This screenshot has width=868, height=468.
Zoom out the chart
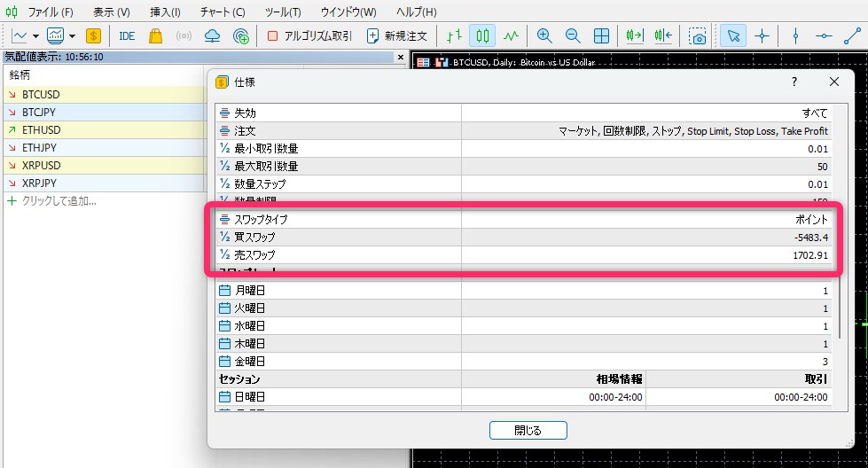point(573,36)
